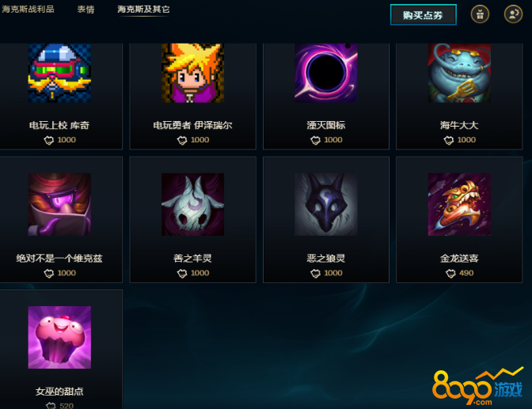Image resolution: width=532 pixels, height=409 pixels.
Task: Pick the 海牛大大 summoner icon
Action: [459, 73]
